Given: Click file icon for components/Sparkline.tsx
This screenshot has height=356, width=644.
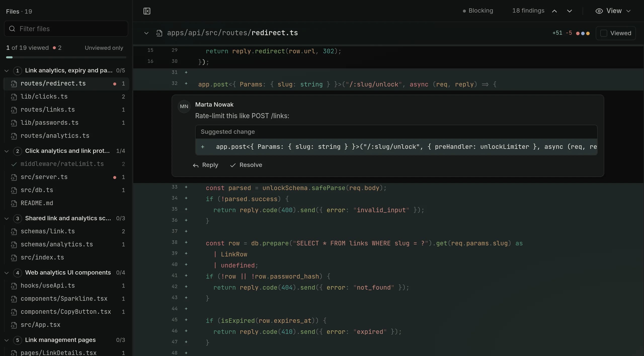Looking at the screenshot, I should pos(14,299).
